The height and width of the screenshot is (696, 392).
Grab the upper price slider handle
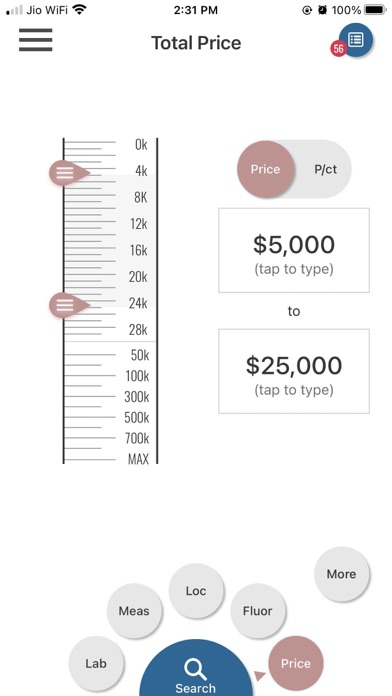(x=69, y=173)
